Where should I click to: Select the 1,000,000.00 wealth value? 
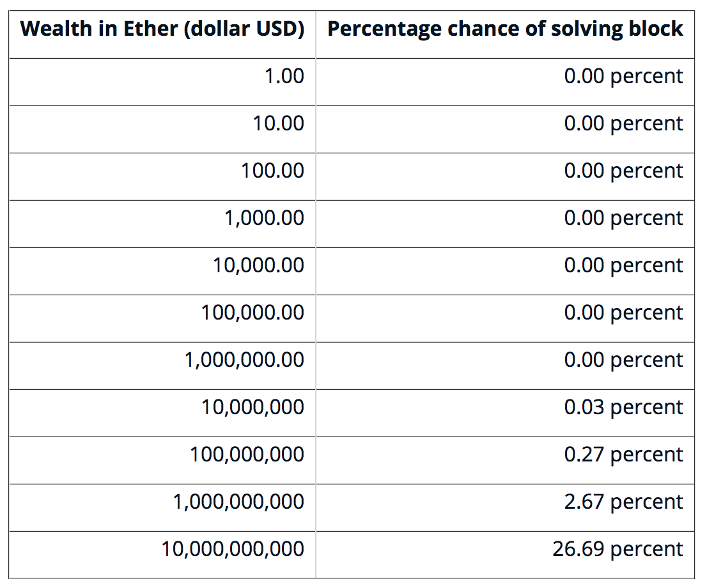click(244, 360)
